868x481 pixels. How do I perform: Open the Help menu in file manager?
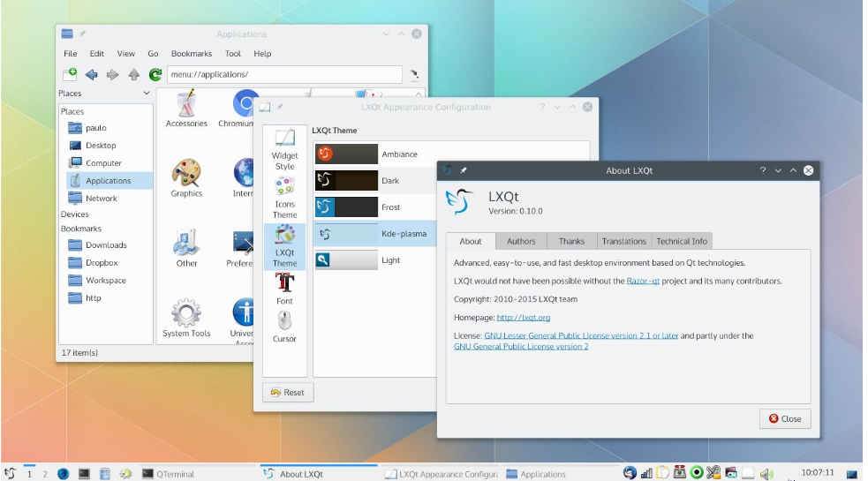tap(262, 54)
